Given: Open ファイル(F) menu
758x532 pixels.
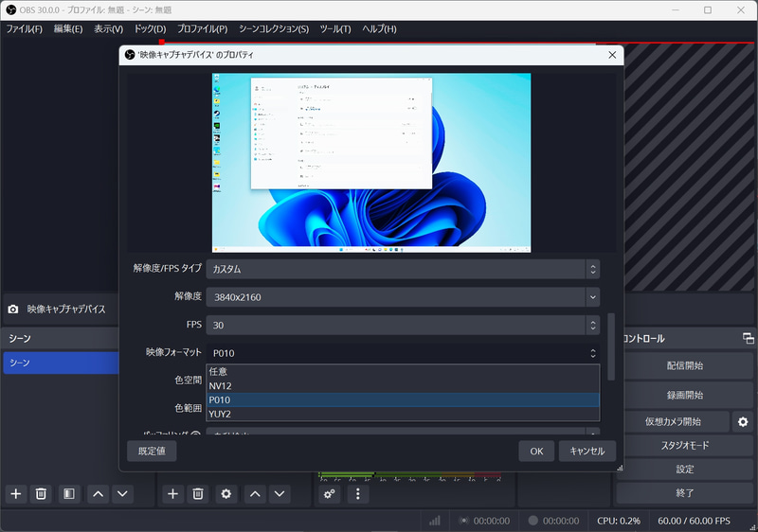Looking at the screenshot, I should click(x=25, y=29).
